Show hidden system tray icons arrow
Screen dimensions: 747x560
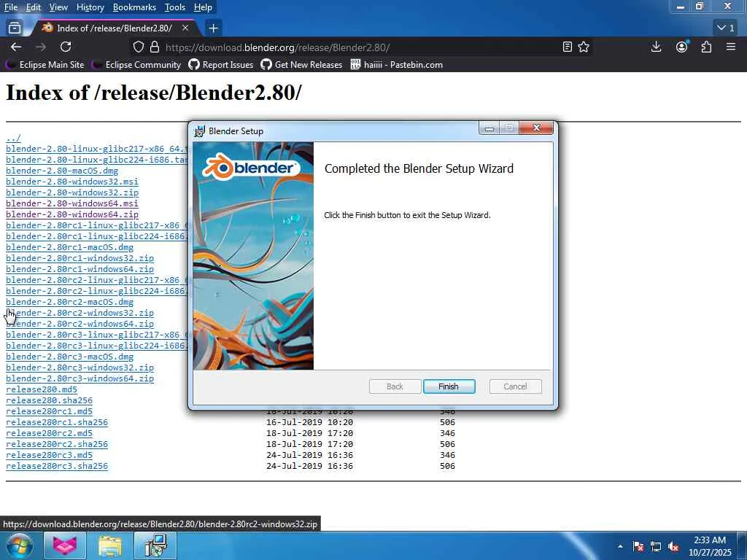(620, 546)
